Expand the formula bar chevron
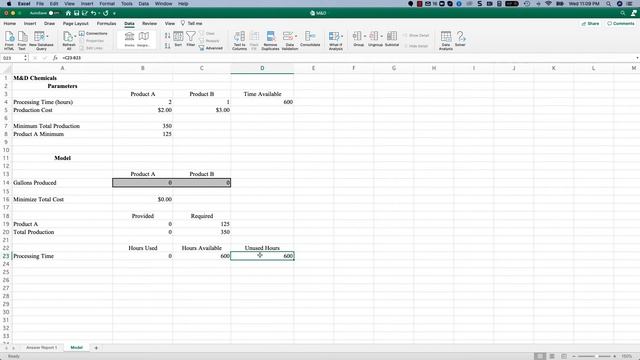 click(x=637, y=58)
